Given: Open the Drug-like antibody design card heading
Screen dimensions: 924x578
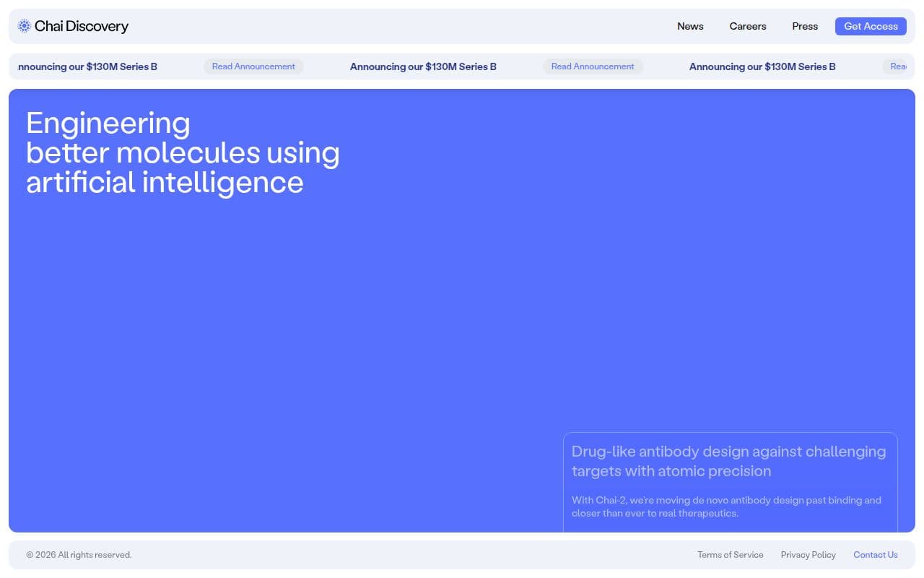Looking at the screenshot, I should tap(728, 461).
